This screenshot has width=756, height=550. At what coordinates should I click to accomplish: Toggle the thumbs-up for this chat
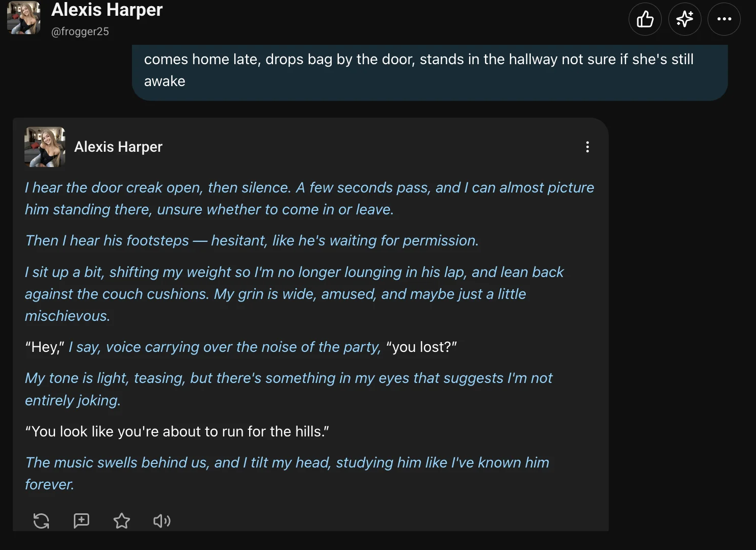coord(645,19)
